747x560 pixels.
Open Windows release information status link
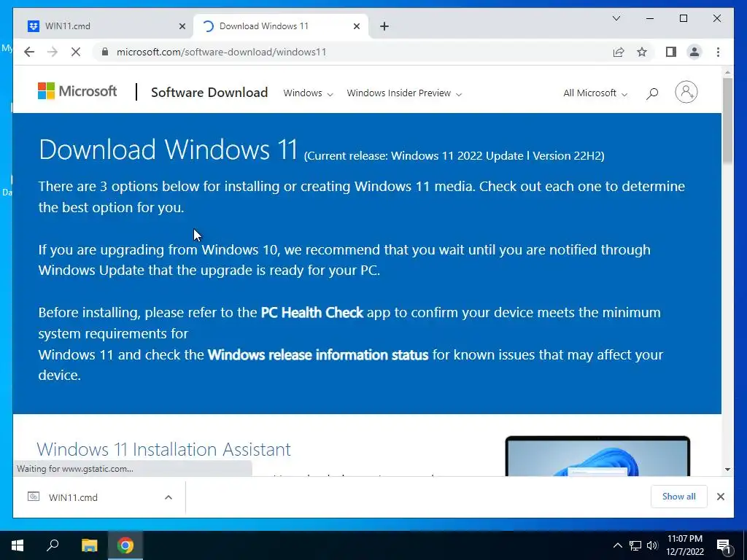tap(318, 355)
